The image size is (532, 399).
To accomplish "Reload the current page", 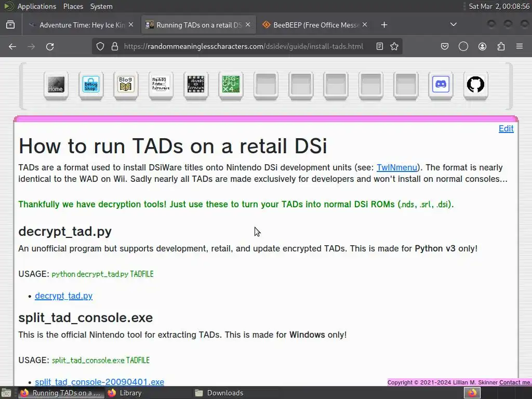I will coord(50,46).
